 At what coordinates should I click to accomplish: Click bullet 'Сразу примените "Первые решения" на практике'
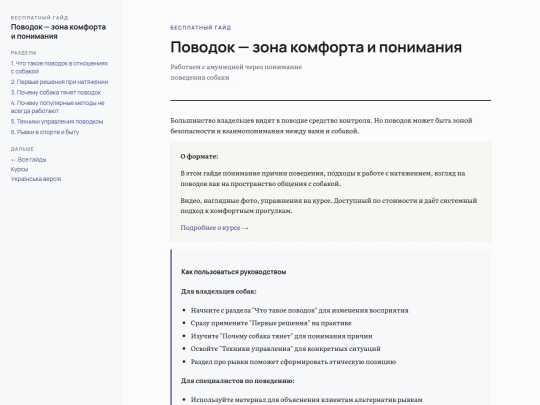271,323
